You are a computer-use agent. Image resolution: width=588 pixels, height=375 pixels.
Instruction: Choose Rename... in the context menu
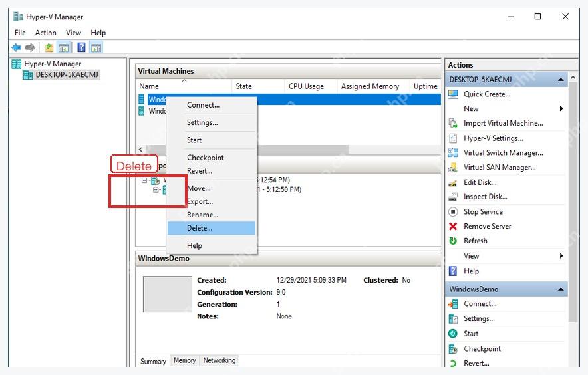tap(212, 215)
